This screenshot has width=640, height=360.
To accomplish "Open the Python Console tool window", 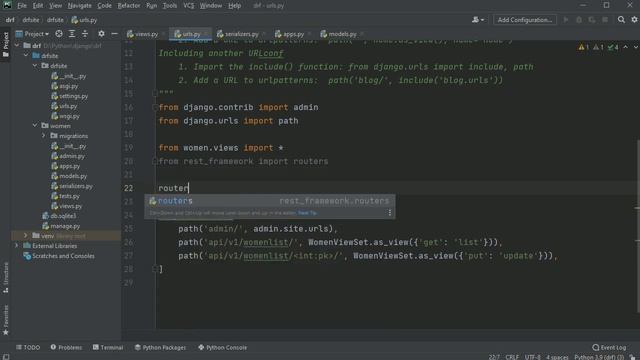I will 222,347.
